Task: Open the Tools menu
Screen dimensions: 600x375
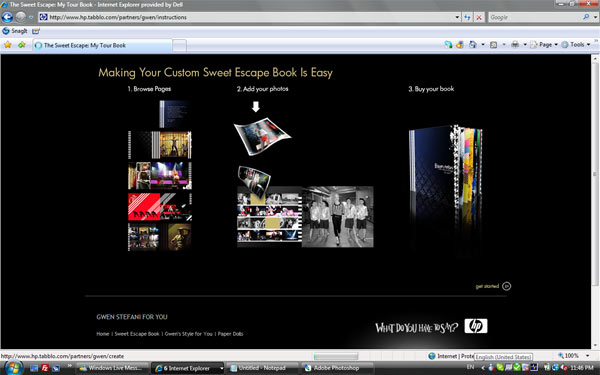Action: [576, 45]
